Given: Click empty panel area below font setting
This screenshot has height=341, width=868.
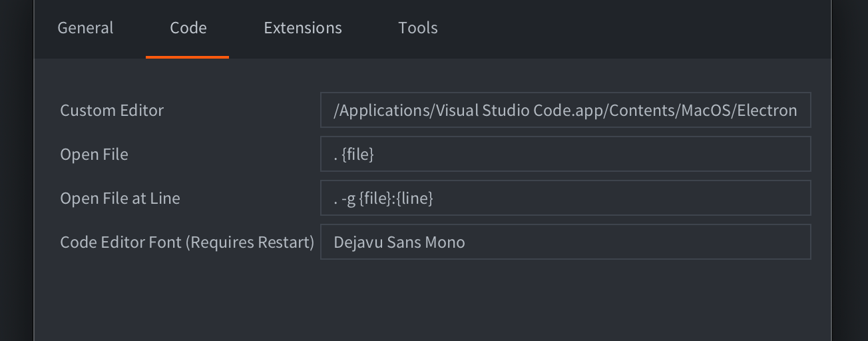Looking at the screenshot, I should [433, 300].
